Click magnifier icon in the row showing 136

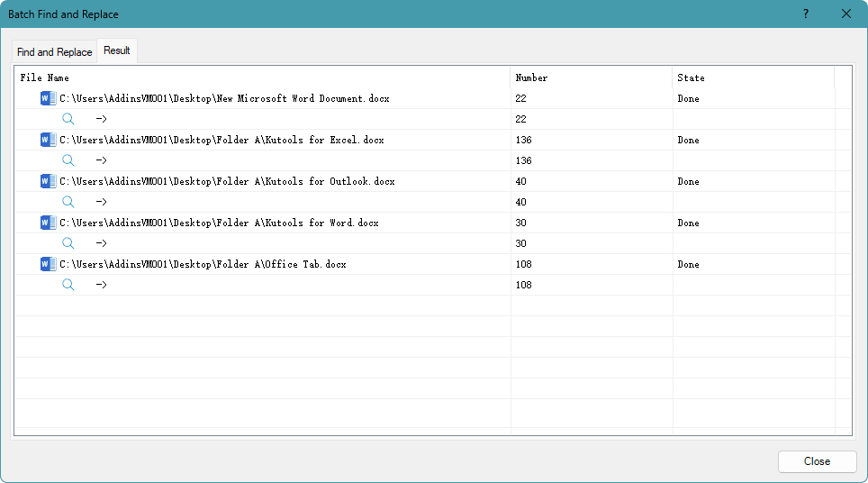pyautogui.click(x=68, y=160)
